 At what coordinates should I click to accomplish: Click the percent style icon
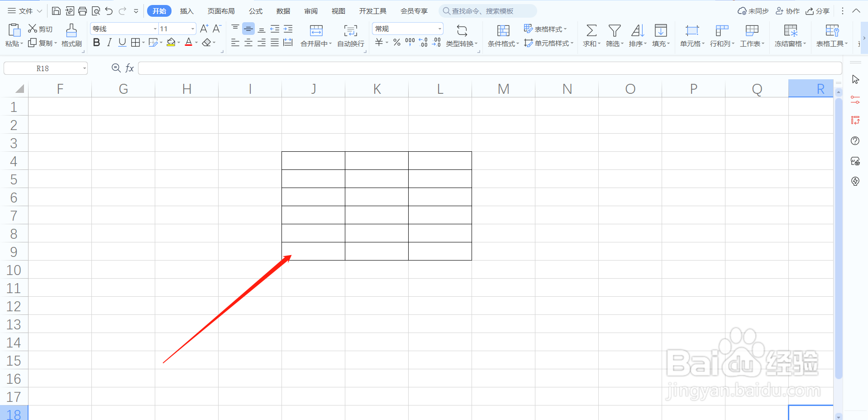[x=397, y=43]
